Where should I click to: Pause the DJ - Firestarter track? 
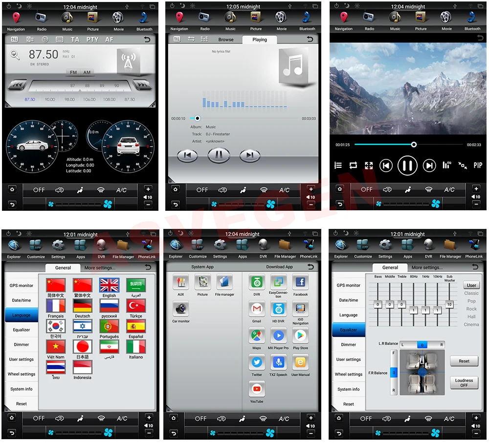coord(219,155)
